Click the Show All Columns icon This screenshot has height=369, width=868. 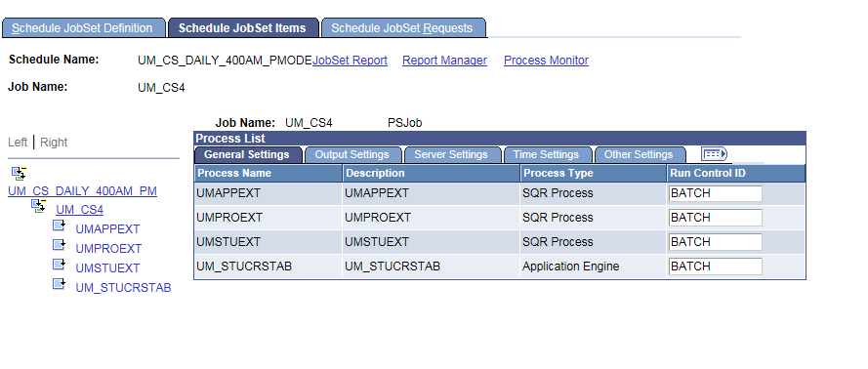714,154
